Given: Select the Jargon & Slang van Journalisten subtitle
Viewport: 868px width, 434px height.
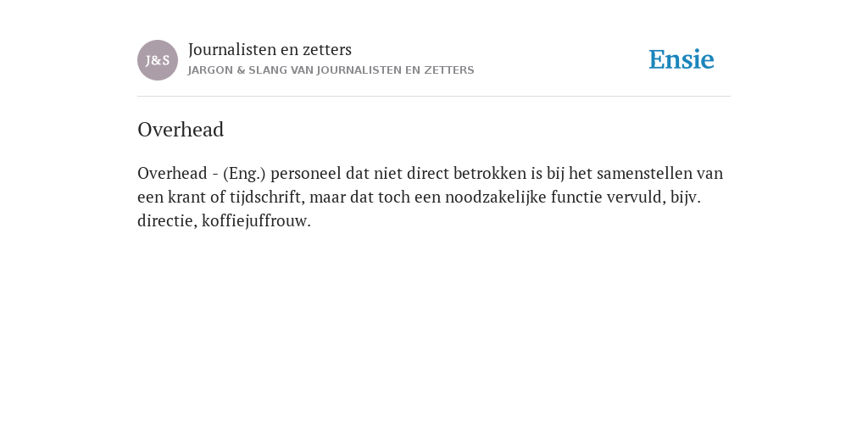Looking at the screenshot, I should (x=331, y=70).
